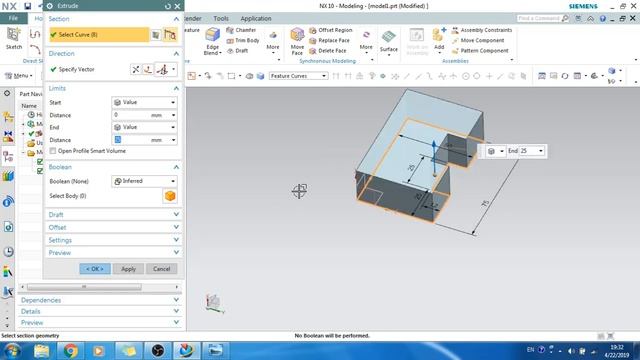Click the Reset icon in Extrude title bar
This screenshot has width=640, height=360.
click(x=168, y=6)
